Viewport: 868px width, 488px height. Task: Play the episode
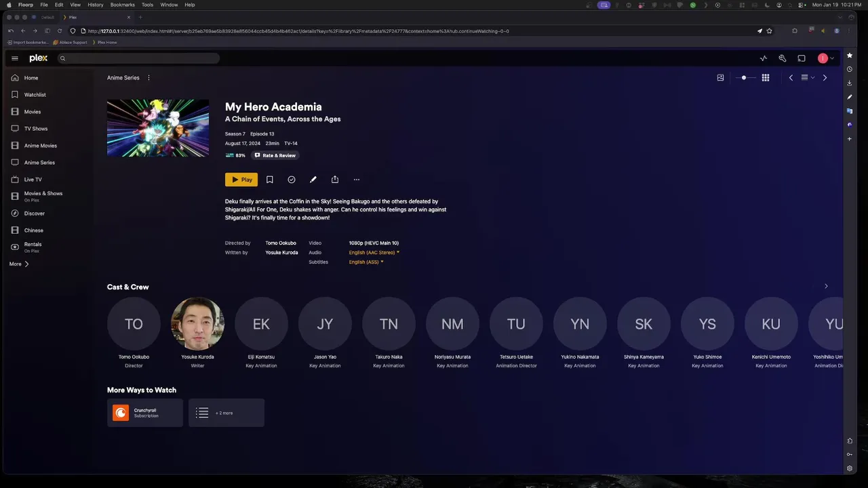pos(241,180)
